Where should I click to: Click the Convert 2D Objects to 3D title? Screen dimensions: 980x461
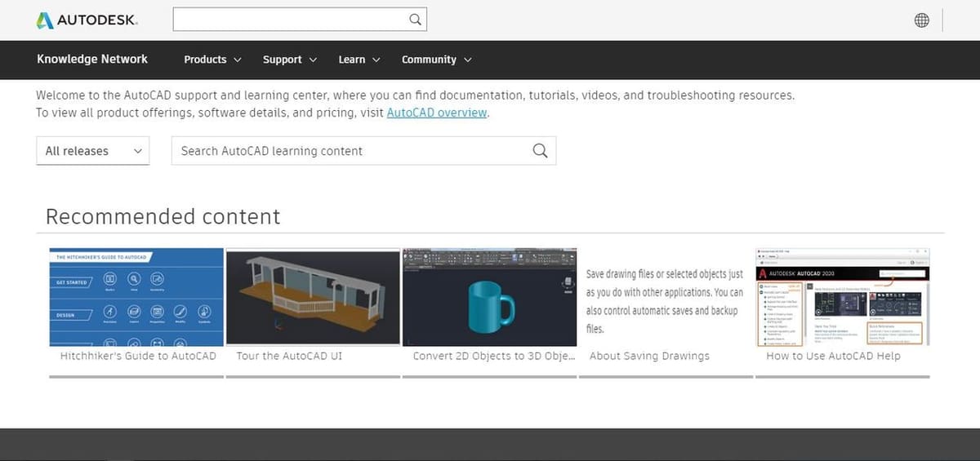point(494,356)
